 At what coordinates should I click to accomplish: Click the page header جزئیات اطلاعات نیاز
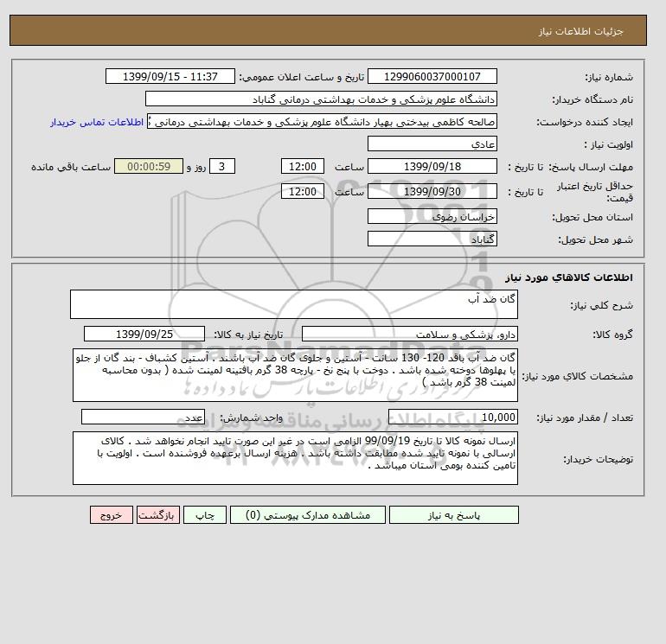(x=580, y=31)
